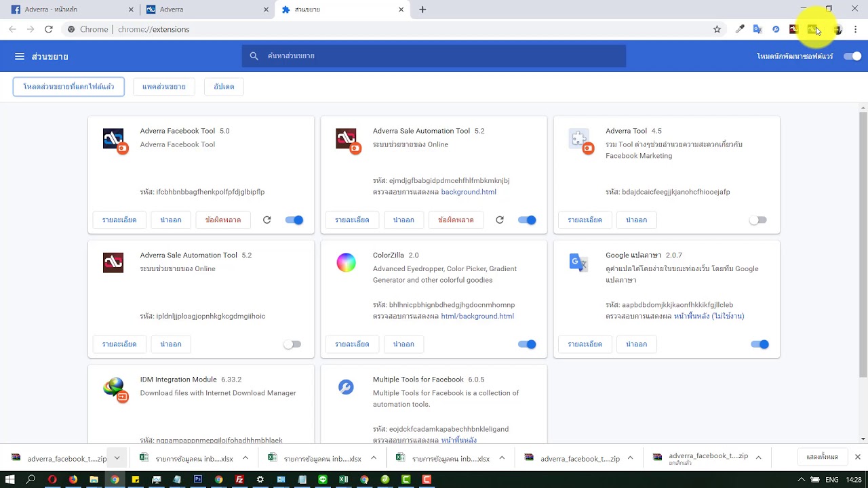Open หน้าพื้นหลัง (ไม่ใช้งาน) link for Google Translate
Image resolution: width=868 pixels, height=488 pixels.
click(x=709, y=316)
